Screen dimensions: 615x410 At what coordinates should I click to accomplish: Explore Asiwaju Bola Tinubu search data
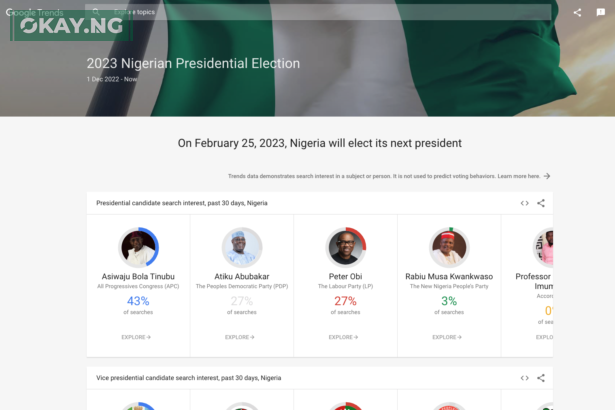138,337
